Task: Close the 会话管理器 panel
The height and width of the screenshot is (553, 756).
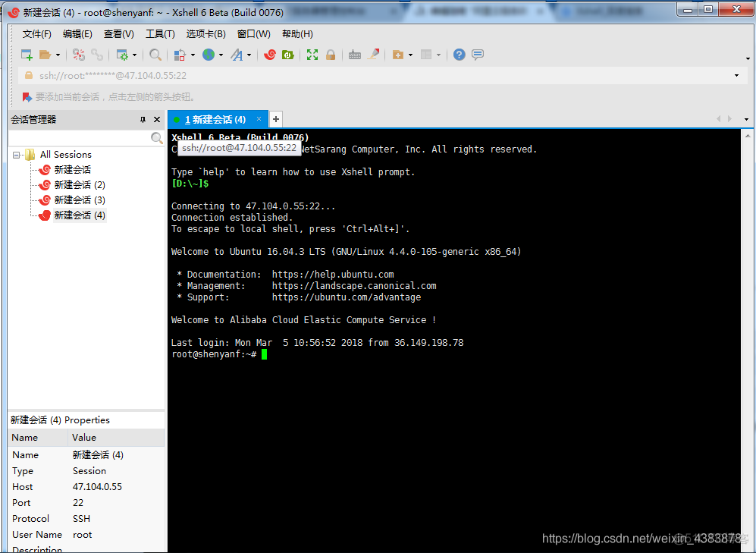Action: (x=157, y=120)
